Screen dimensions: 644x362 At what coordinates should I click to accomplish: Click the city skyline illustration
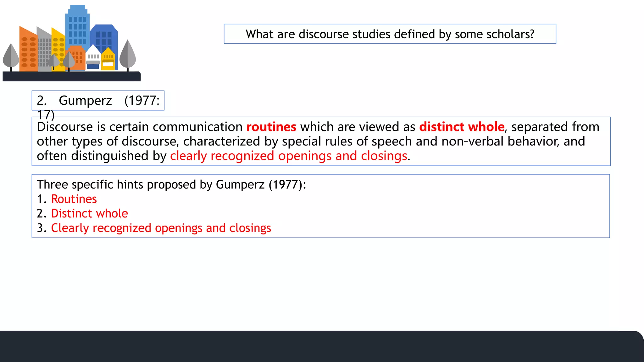(72, 43)
